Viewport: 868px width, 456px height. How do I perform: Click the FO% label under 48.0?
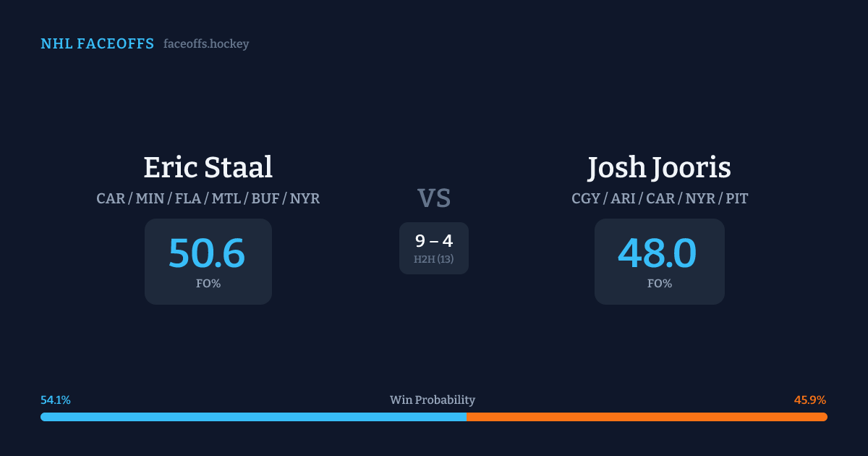coord(659,284)
